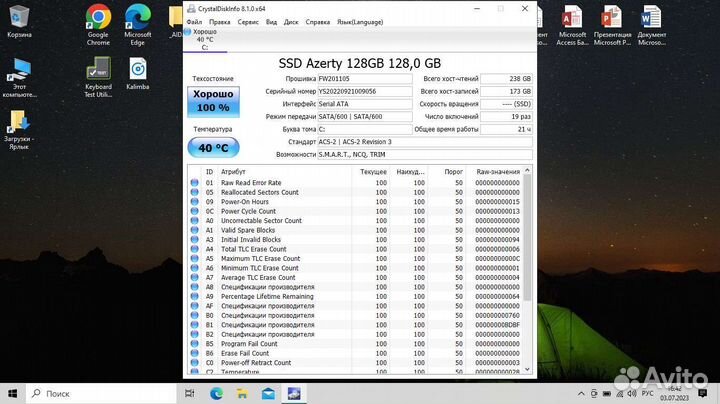Select the Percentage Lifetime Remaining row
This screenshot has width=720, height=404.
[355, 297]
